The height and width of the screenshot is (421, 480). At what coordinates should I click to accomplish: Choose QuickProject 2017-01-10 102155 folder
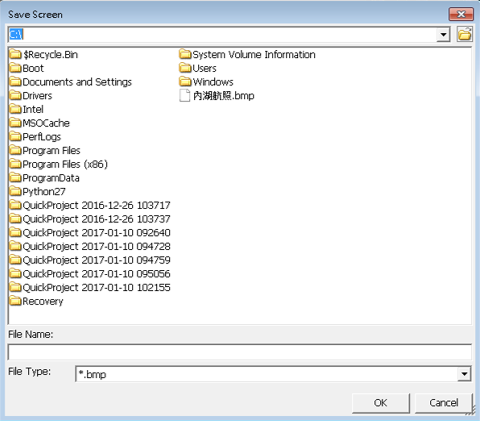click(90, 287)
